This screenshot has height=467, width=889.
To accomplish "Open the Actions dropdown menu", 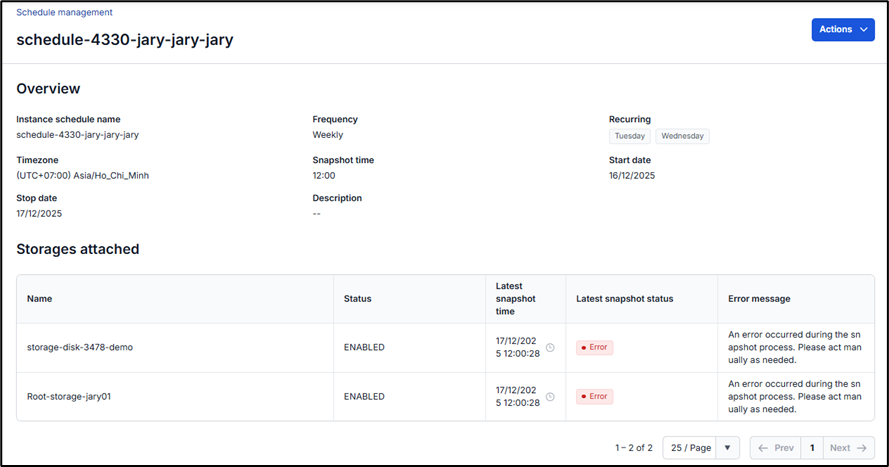I will [842, 30].
